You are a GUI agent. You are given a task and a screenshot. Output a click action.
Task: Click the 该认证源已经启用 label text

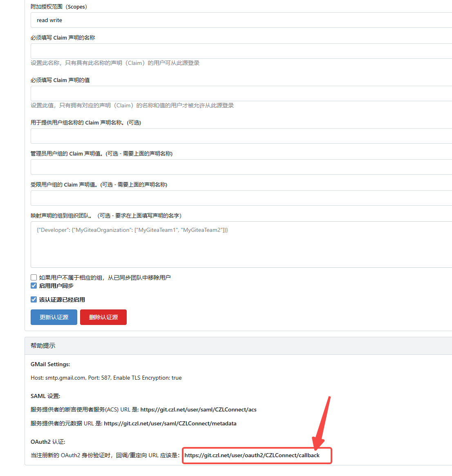click(62, 300)
